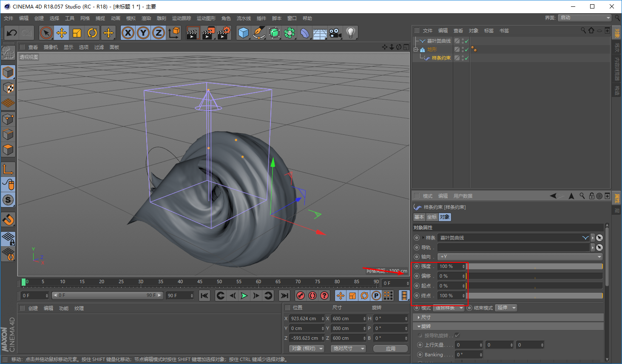Select 样条约束 in object manager
622x364 pixels.
(x=441, y=58)
